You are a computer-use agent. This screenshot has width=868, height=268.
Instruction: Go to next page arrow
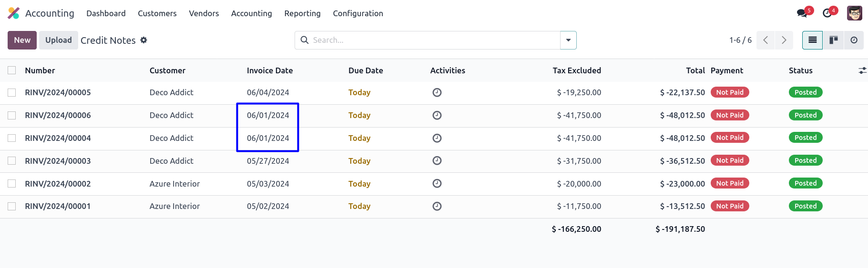pyautogui.click(x=784, y=40)
